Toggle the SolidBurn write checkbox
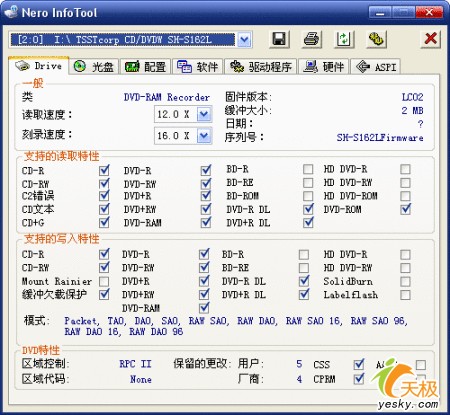 (406, 281)
